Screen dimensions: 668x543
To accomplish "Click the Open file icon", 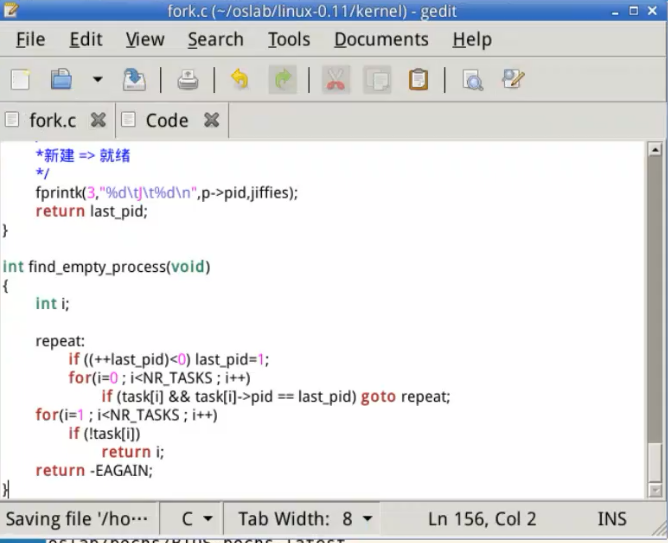I will click(62, 79).
